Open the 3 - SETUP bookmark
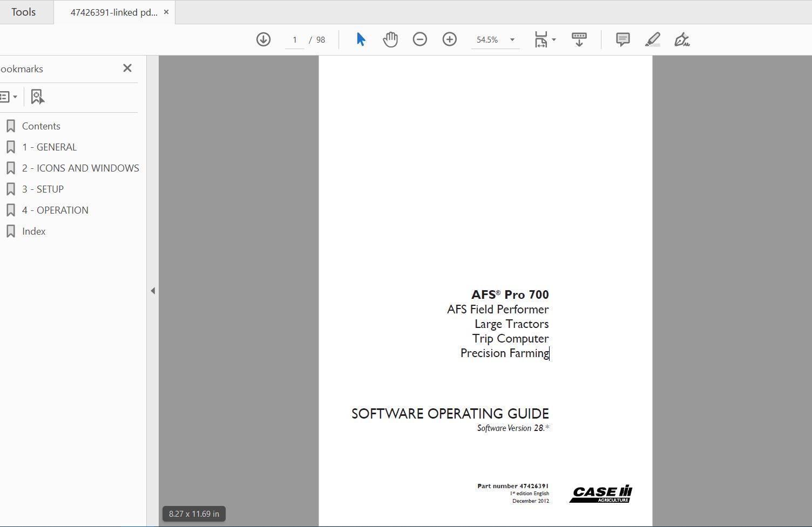Image resolution: width=812 pixels, height=527 pixels. [x=43, y=189]
